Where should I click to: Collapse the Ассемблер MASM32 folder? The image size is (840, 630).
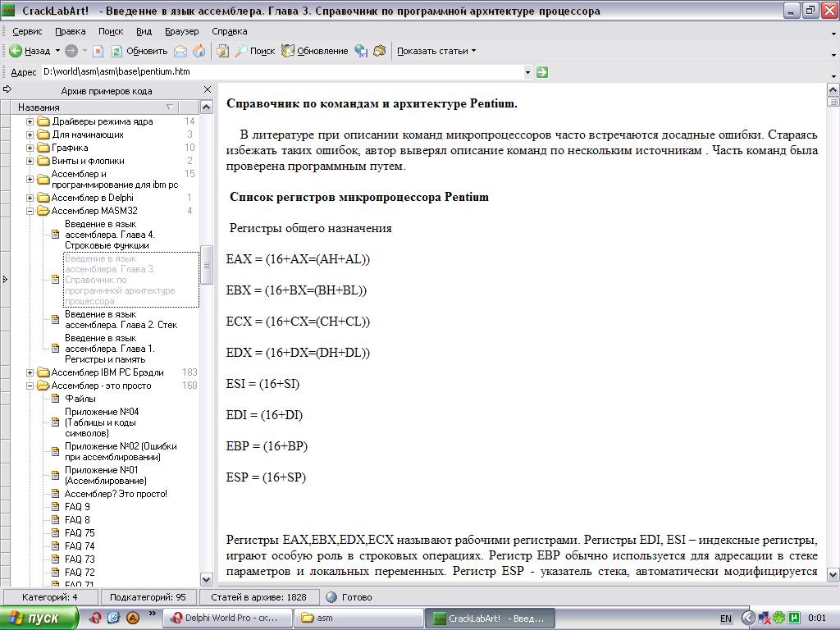pos(30,211)
